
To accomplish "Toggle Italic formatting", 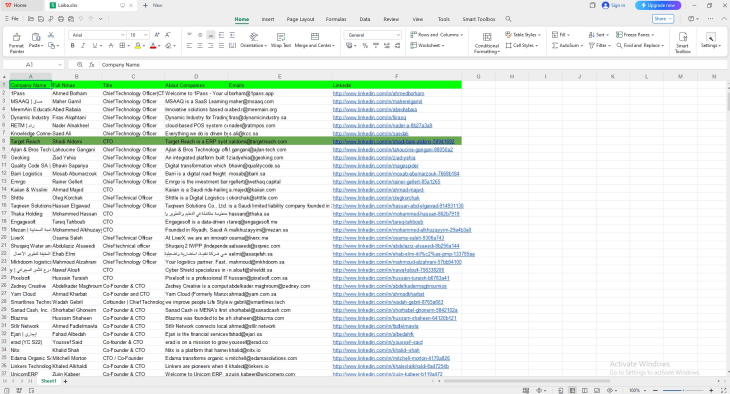I will 83,46.
